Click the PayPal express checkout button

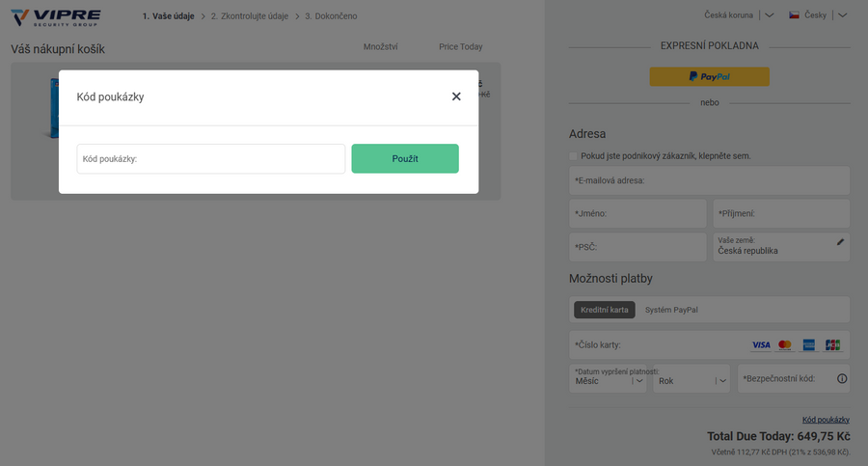pyautogui.click(x=709, y=76)
